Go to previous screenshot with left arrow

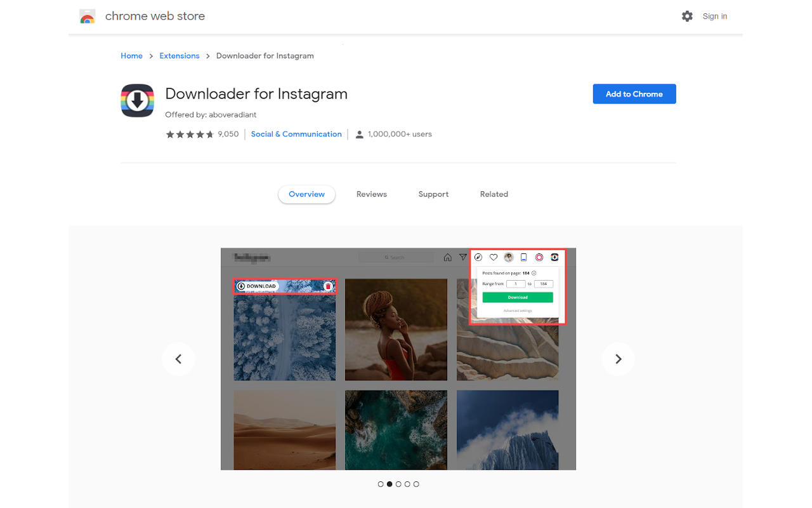(178, 359)
